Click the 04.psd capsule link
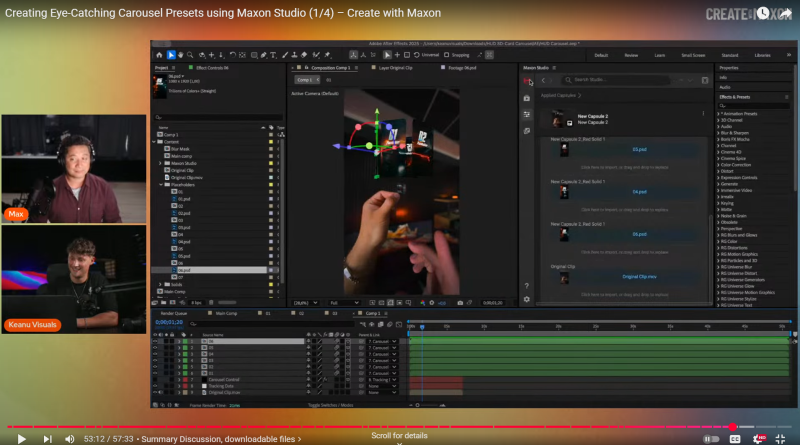The width and height of the screenshot is (800, 445). (x=639, y=192)
